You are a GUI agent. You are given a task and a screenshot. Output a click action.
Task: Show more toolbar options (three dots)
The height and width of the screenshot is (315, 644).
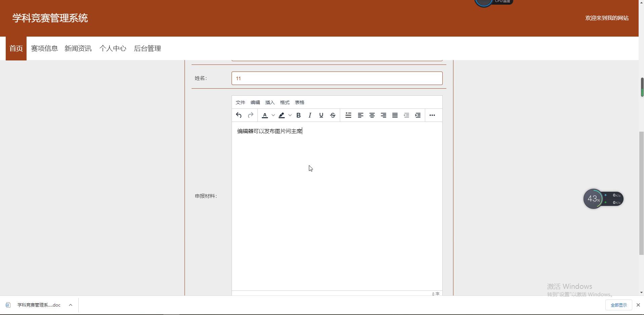coord(432,115)
